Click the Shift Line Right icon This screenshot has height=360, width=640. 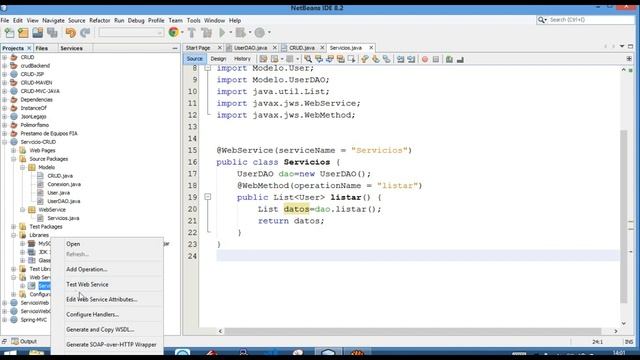coord(411,60)
